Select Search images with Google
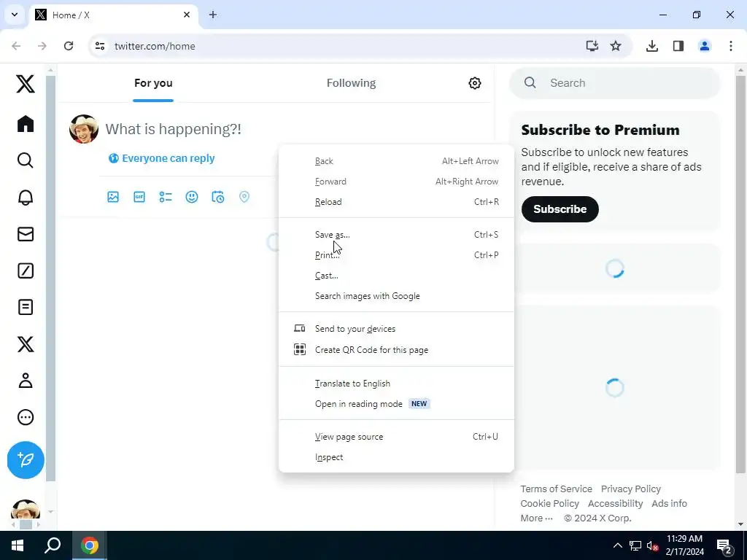 click(x=396, y=296)
